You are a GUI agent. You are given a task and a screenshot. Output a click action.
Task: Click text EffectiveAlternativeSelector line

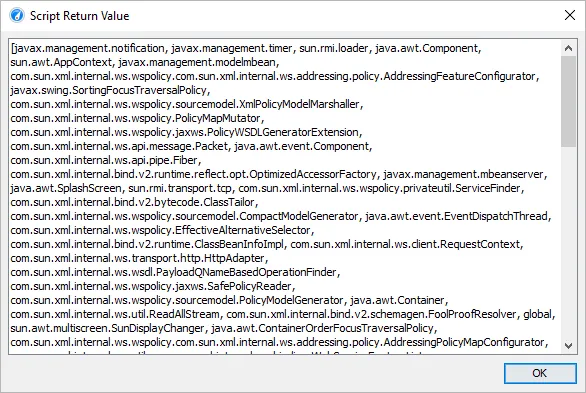click(x=161, y=230)
